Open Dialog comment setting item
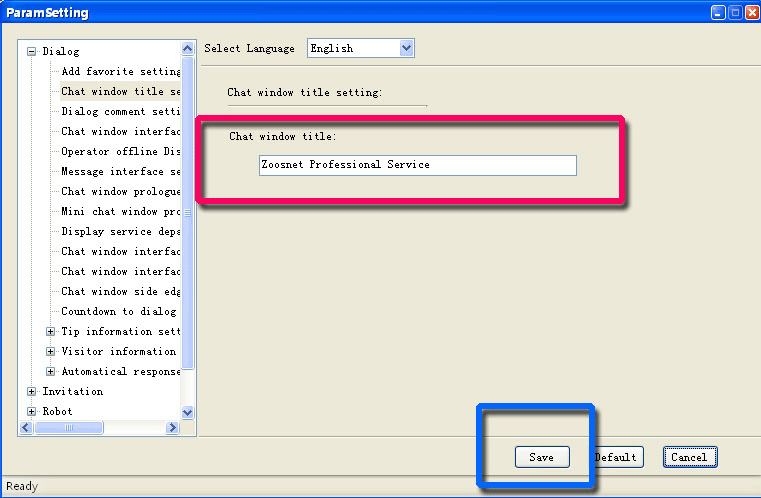Image resolution: width=761 pixels, height=498 pixels. (x=120, y=111)
